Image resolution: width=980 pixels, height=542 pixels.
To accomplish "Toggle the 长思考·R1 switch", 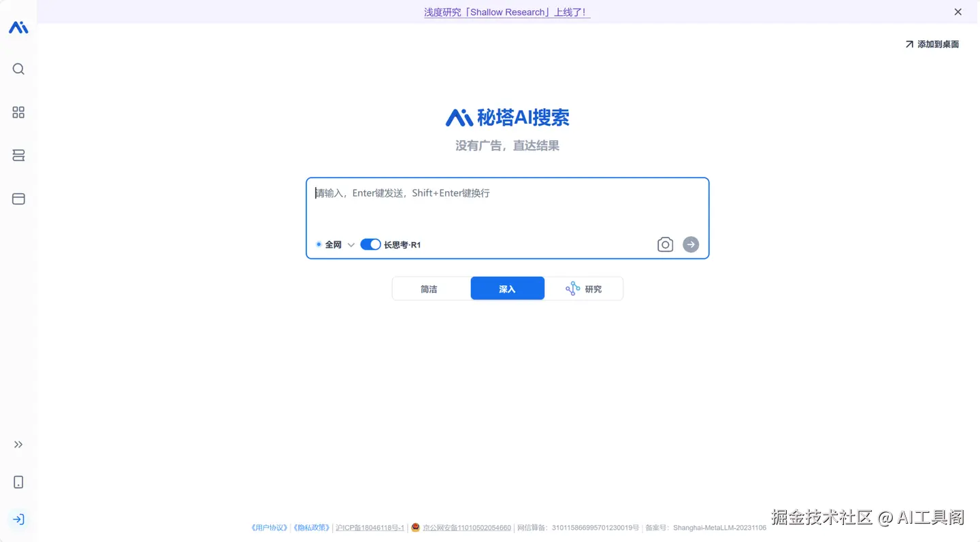I will (x=370, y=245).
